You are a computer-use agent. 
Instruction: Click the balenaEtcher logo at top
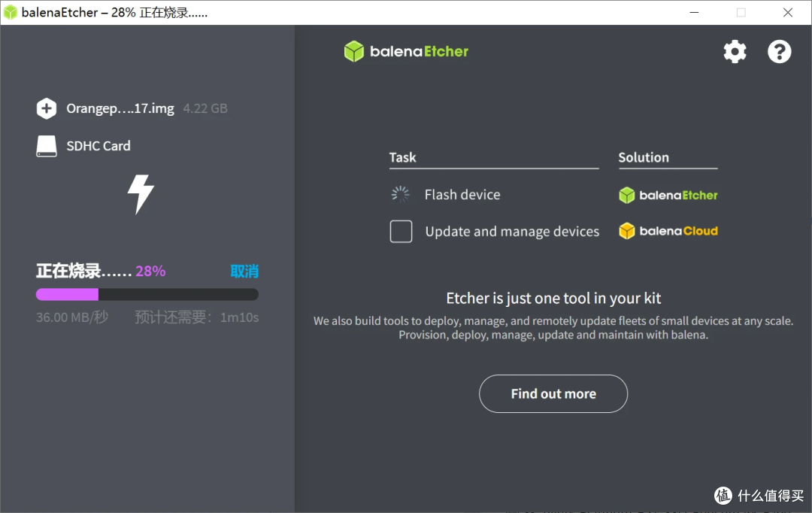406,51
